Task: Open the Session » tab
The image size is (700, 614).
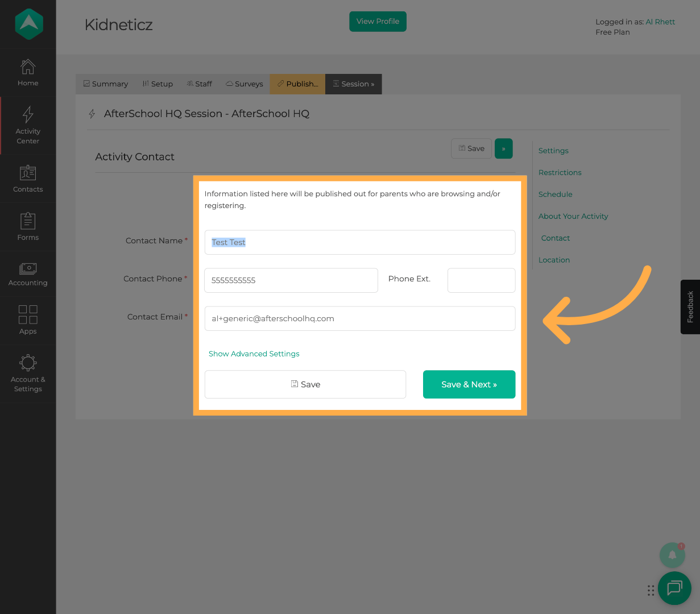Action: coord(354,84)
